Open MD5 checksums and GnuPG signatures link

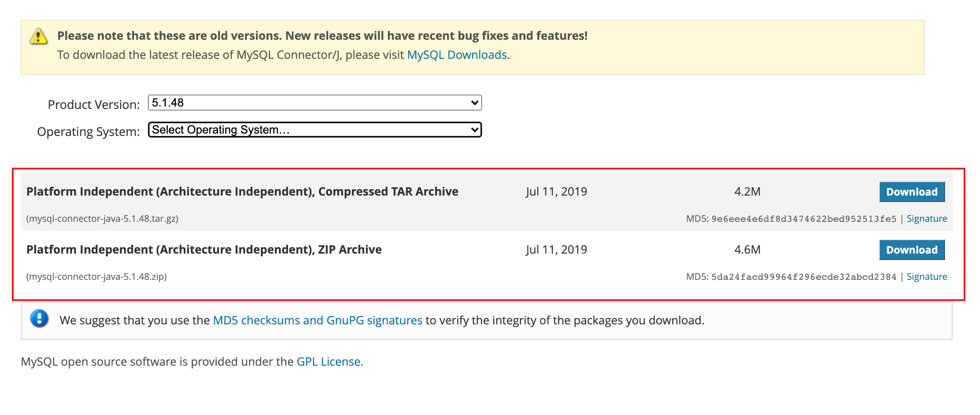point(317,320)
